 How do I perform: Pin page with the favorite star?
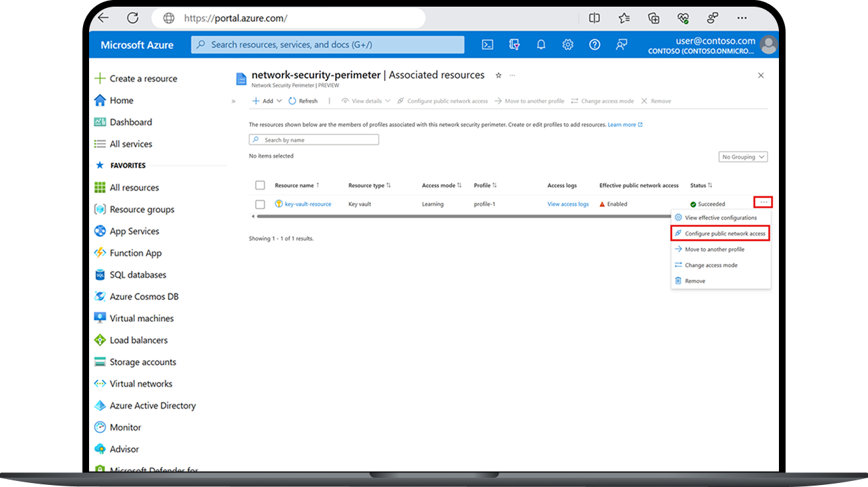coord(498,75)
